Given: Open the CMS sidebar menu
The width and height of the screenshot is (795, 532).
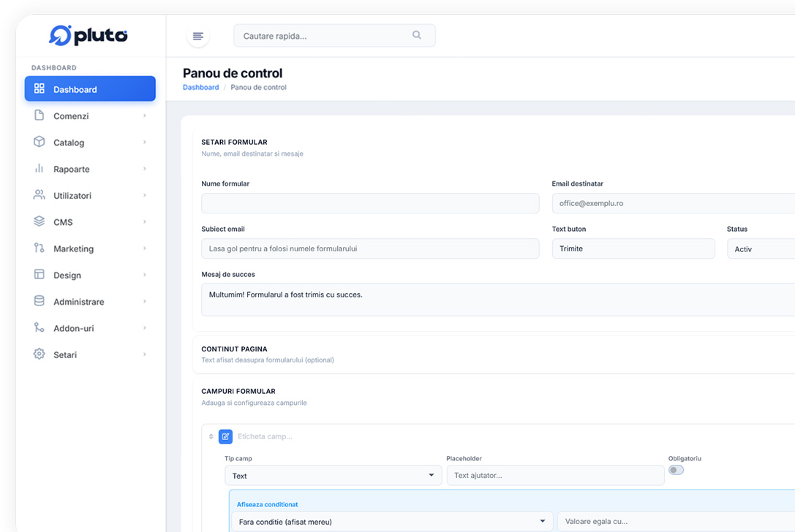Looking at the screenshot, I should [x=90, y=221].
